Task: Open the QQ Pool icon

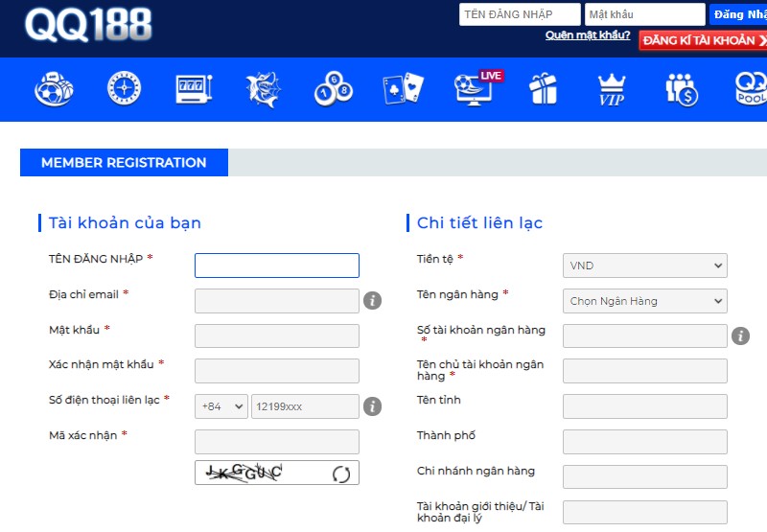Action: point(751,89)
